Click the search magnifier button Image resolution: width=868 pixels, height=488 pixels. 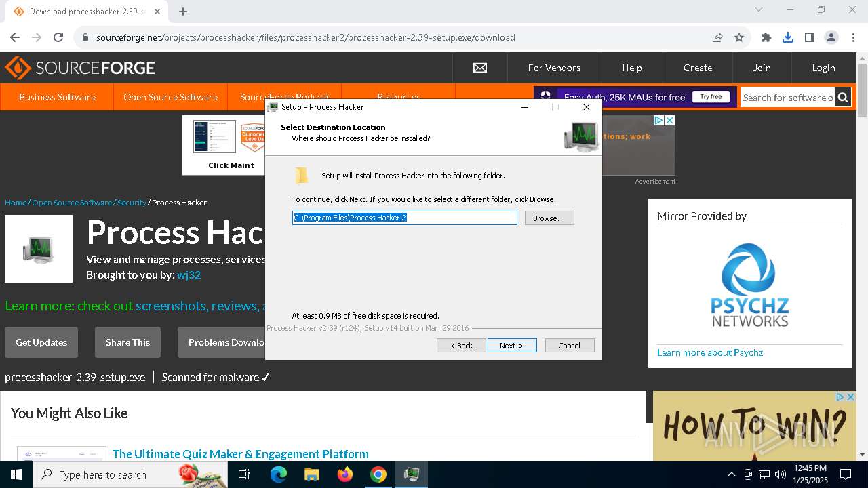843,98
